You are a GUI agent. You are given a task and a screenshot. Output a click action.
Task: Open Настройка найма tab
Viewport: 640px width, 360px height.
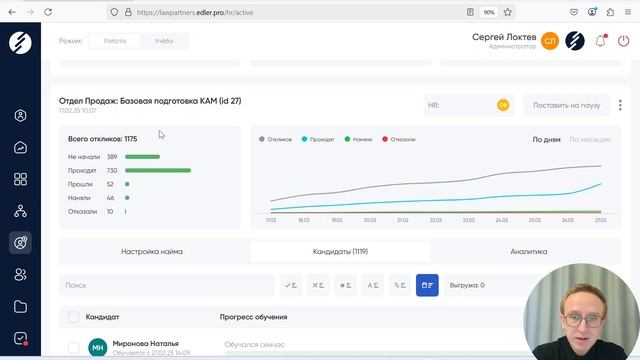[152, 251]
